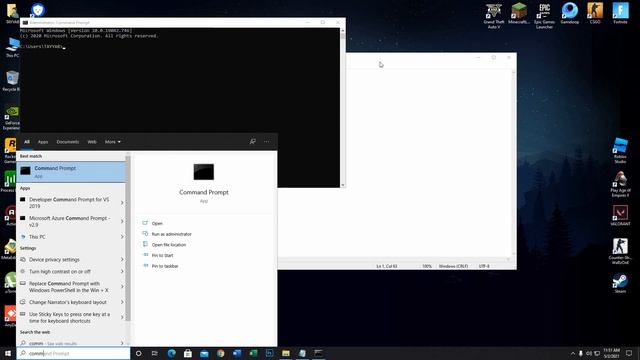Select Developer Command Prompt for VS 2019
This screenshot has width=640, height=360.
(x=68, y=202)
